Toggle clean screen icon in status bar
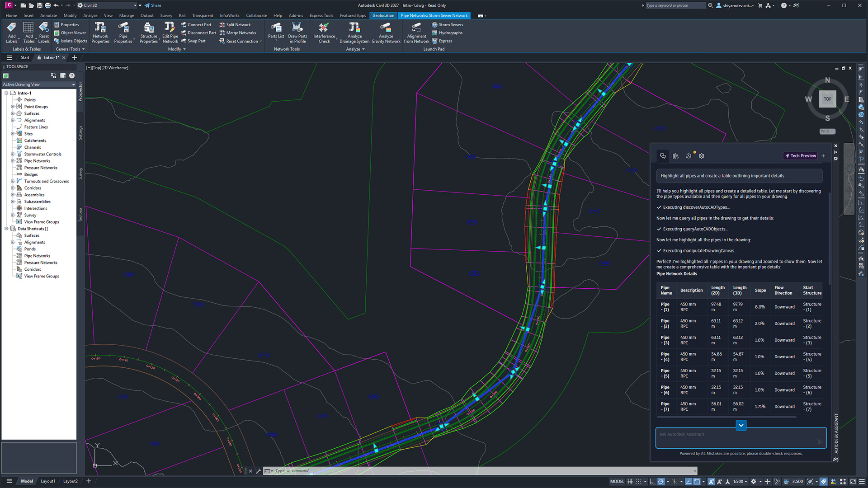 pyautogui.click(x=853, y=481)
